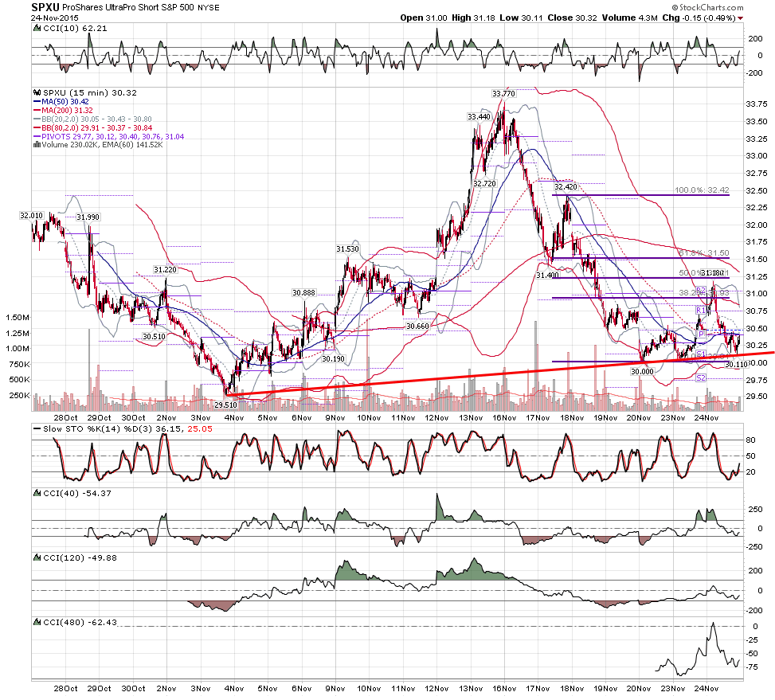Image resolution: width=775 pixels, height=700 pixels.
Task: Click the 31.530 price label
Action: click(347, 249)
